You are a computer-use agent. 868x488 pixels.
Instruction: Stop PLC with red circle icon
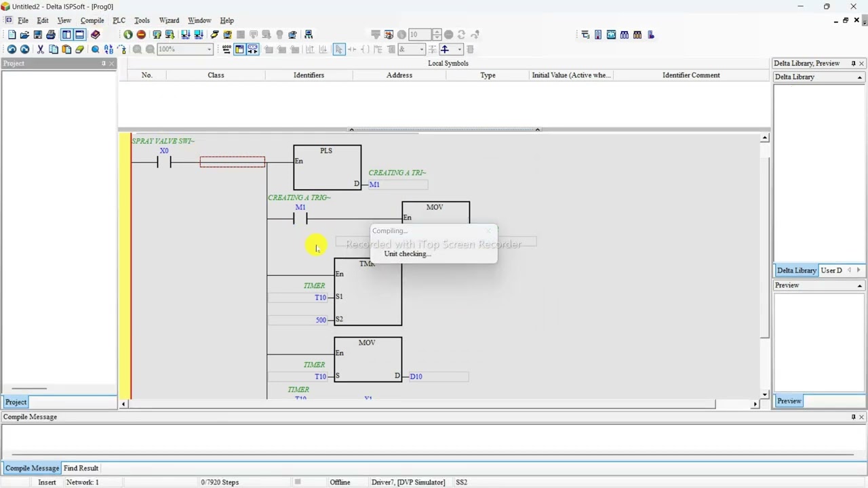coord(140,35)
